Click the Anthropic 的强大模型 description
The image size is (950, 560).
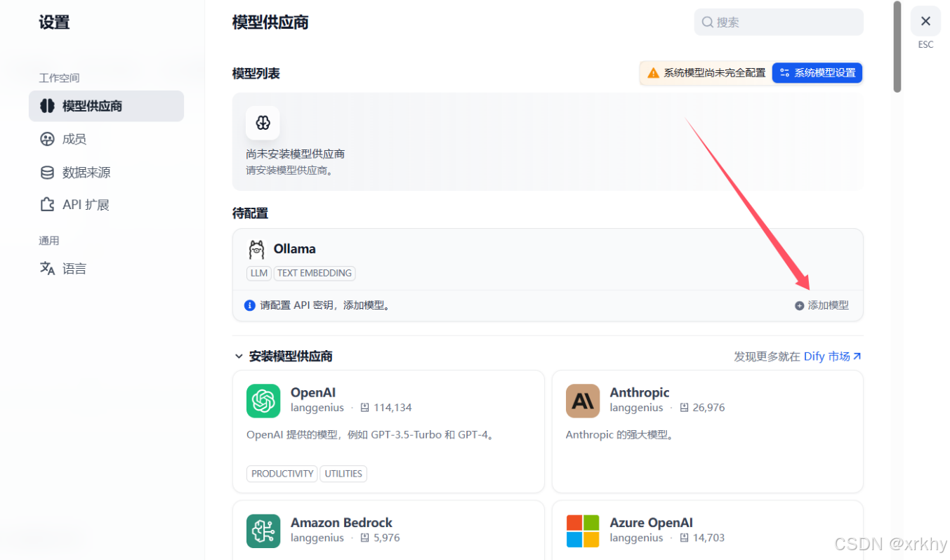621,435
